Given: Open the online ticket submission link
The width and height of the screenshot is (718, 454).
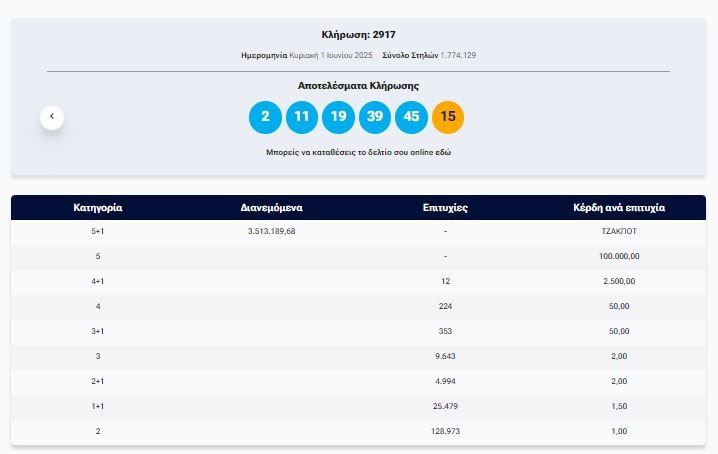Looking at the screenshot, I should tap(358, 153).
